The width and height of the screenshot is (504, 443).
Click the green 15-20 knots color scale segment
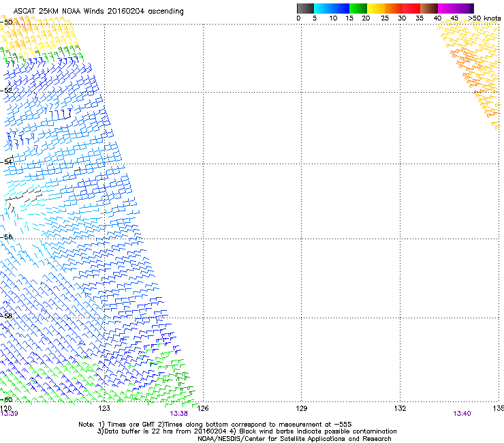coord(358,8)
